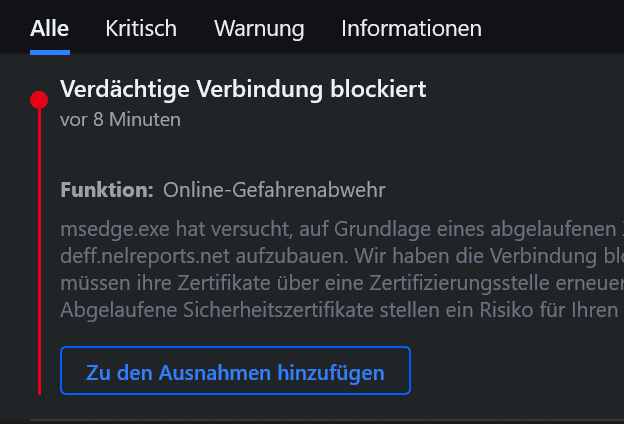The width and height of the screenshot is (624, 424).
Task: Click the red vertical timeline line
Action: (39, 250)
